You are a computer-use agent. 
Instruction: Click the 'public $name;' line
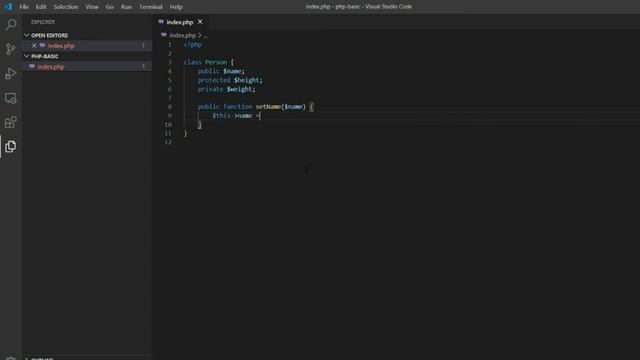(221, 71)
